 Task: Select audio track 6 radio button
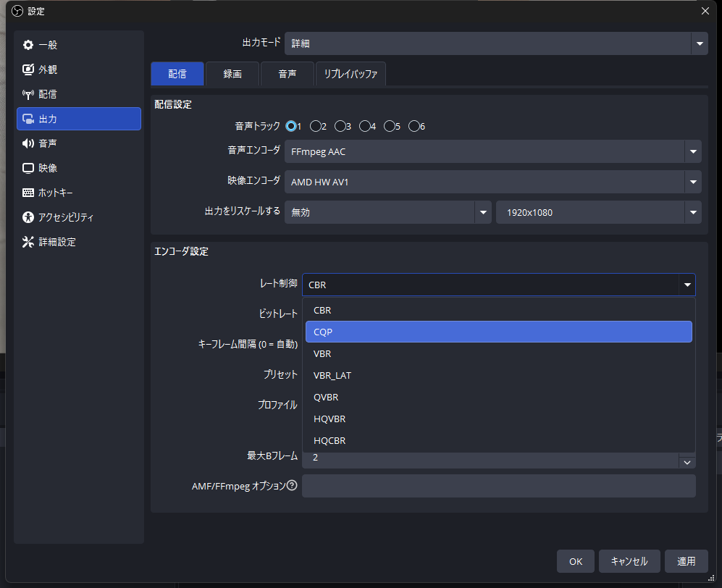tap(414, 126)
